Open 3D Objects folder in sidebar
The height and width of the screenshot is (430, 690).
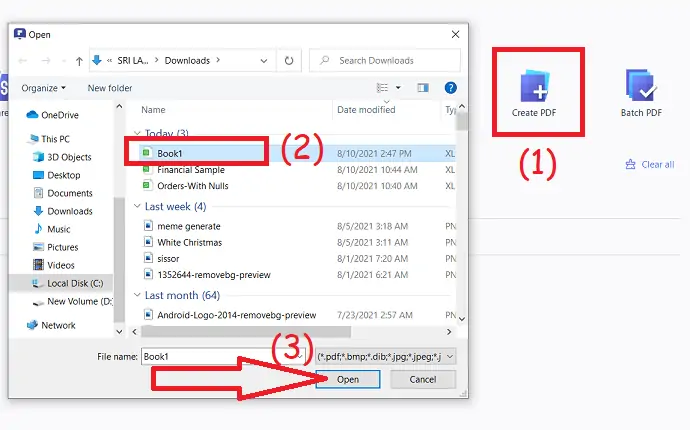(x=69, y=157)
